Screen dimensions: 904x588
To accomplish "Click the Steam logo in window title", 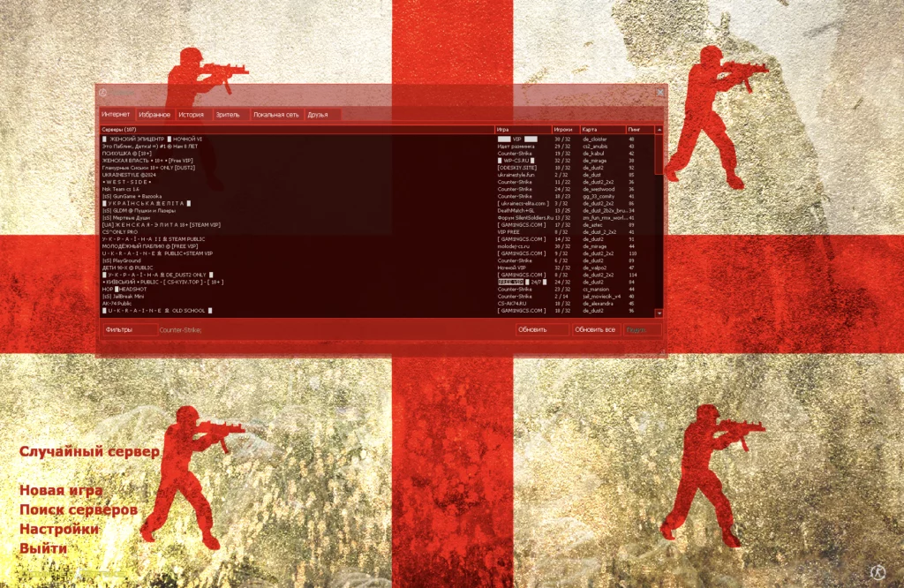I will tap(102, 93).
